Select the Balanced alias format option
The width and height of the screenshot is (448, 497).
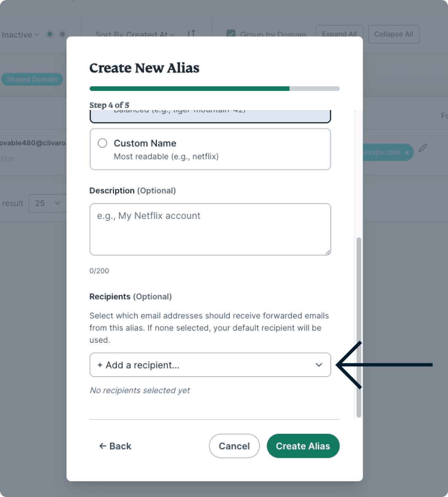(x=210, y=115)
